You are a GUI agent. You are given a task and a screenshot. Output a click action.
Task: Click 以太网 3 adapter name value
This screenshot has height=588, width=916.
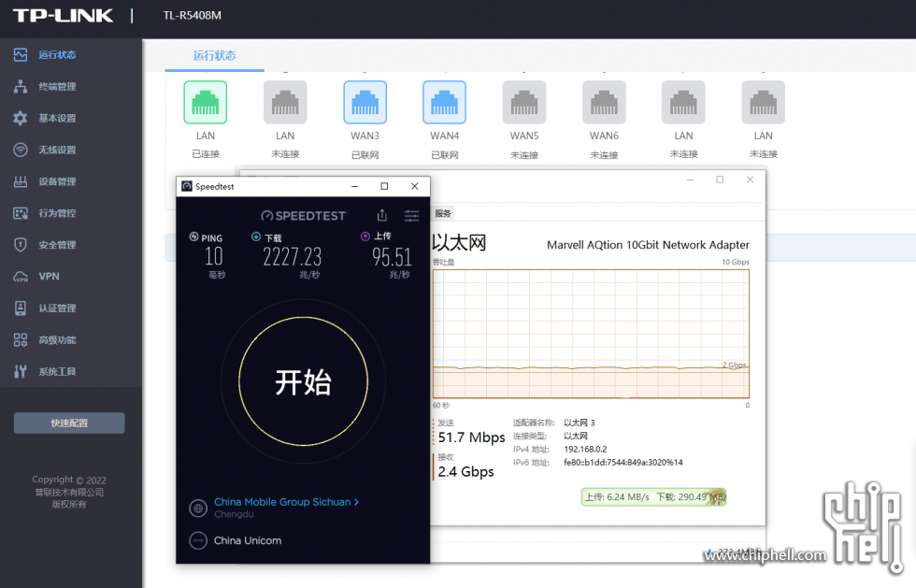coord(579,423)
